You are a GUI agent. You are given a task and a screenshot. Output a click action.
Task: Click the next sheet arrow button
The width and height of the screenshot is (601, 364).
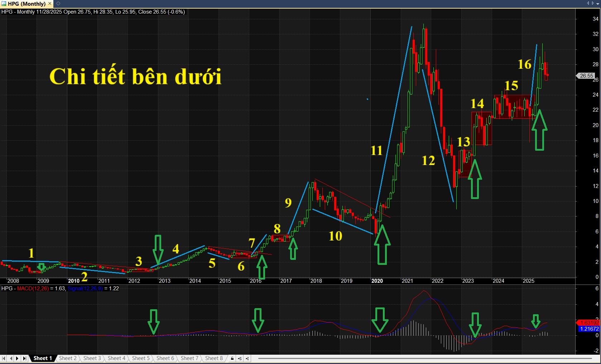pyautogui.click(x=17, y=358)
